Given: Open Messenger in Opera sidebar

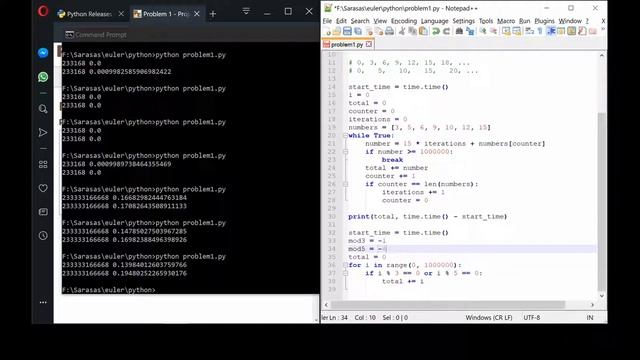Looking at the screenshot, I should coord(43,53).
